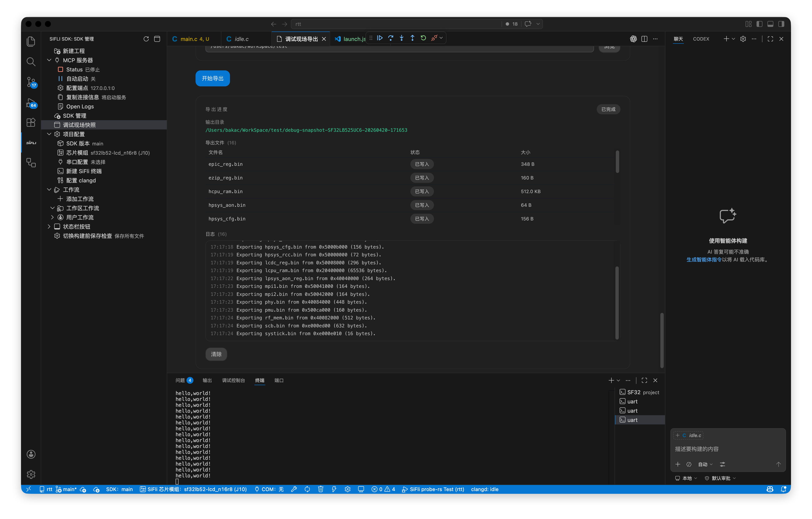Click debug Continue icon
This screenshot has height=519, width=812.
(380, 38)
